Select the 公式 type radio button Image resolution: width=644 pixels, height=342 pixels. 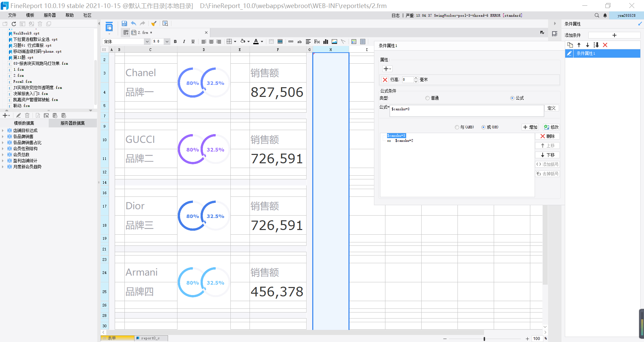coord(512,98)
